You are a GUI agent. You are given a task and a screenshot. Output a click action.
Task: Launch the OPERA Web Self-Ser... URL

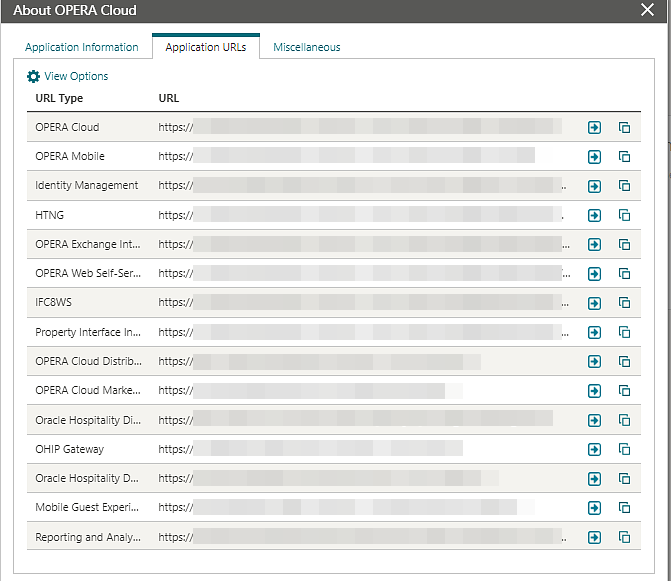(x=594, y=274)
